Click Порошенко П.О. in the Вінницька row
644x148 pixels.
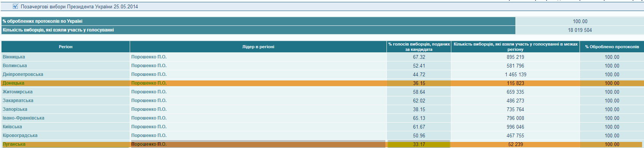click(x=149, y=57)
